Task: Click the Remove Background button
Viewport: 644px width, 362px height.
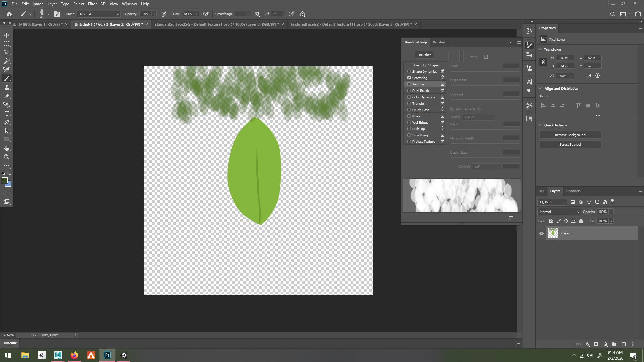Action: pos(570,135)
